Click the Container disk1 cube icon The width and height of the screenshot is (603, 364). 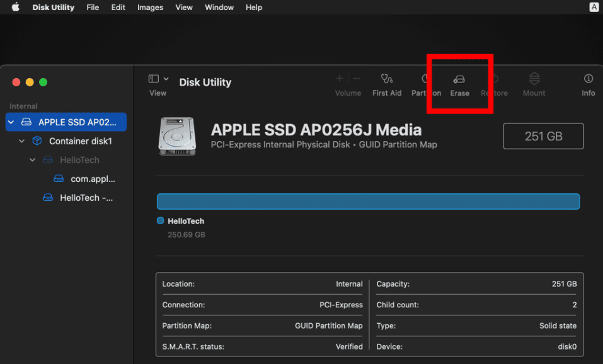[x=37, y=140]
